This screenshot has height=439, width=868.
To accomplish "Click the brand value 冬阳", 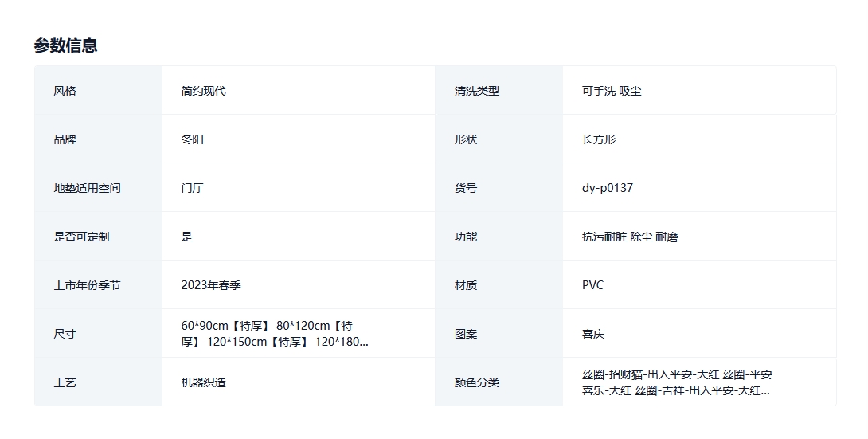I will 192,139.
